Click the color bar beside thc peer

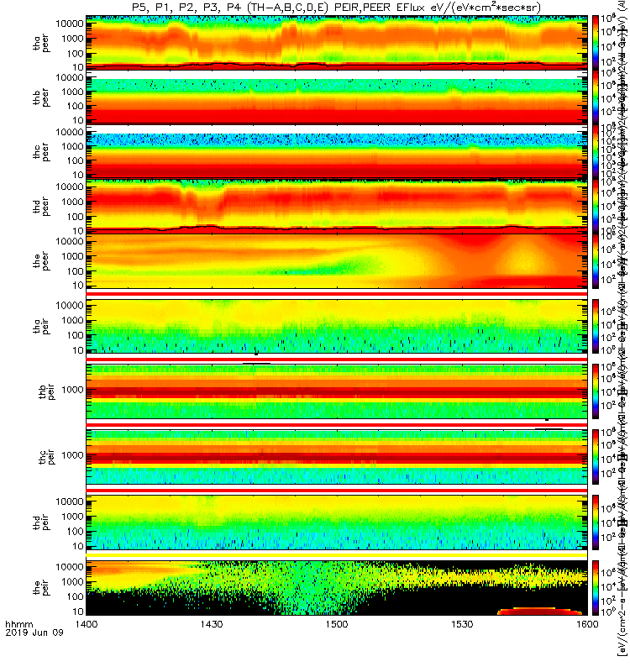[x=596, y=152]
